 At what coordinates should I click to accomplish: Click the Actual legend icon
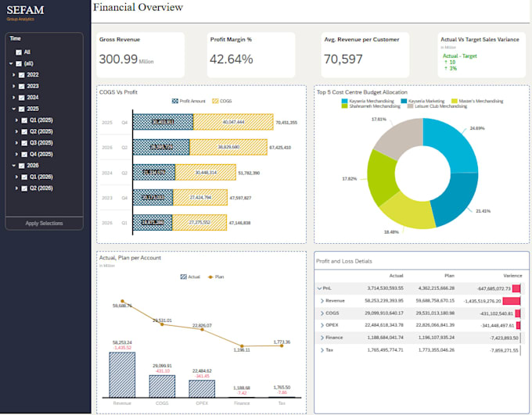[x=184, y=277]
